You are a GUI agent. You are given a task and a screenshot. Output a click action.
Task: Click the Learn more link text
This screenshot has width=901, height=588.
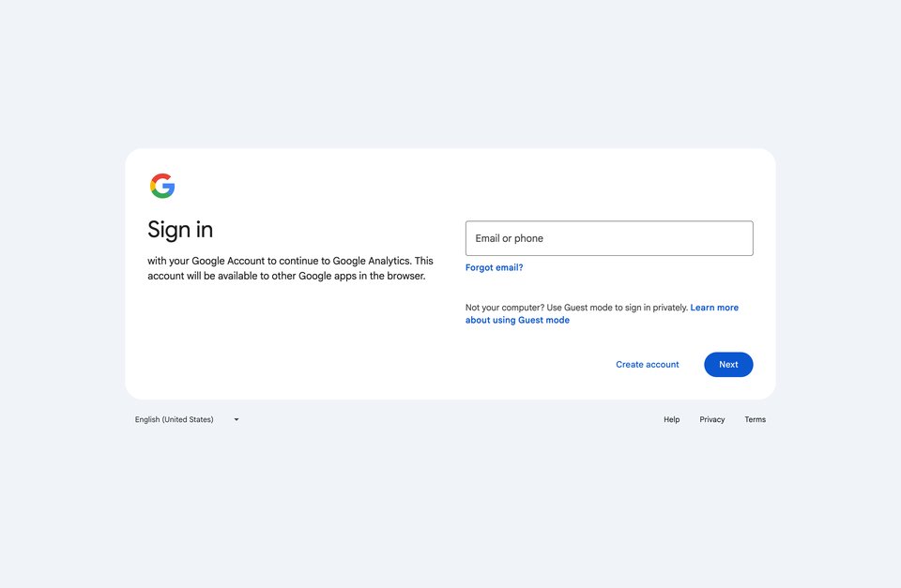(x=714, y=308)
